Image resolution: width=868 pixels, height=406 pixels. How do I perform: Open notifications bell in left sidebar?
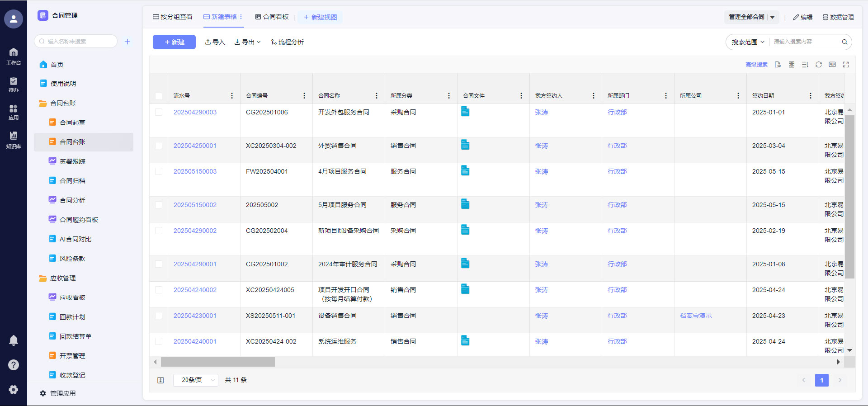tap(14, 340)
